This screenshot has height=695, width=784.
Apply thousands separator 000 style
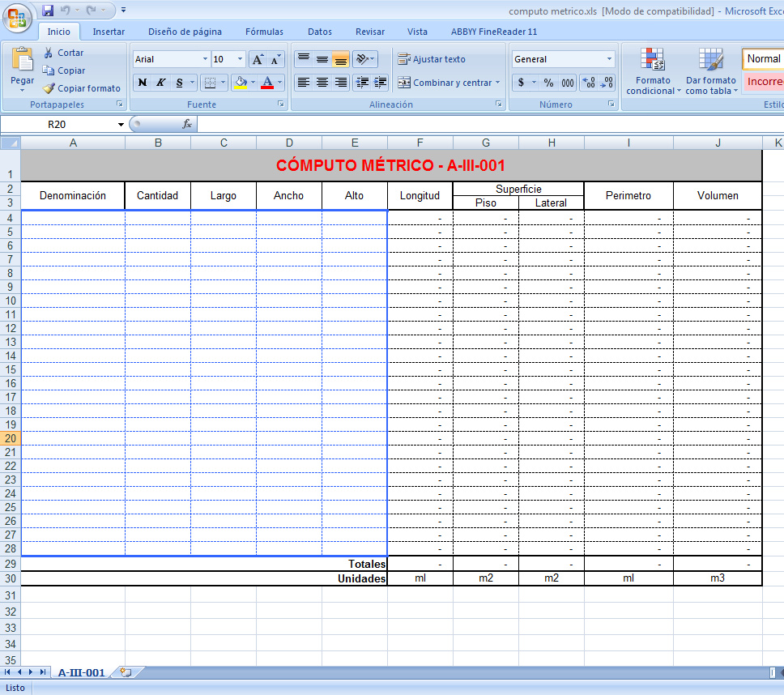pos(568,83)
